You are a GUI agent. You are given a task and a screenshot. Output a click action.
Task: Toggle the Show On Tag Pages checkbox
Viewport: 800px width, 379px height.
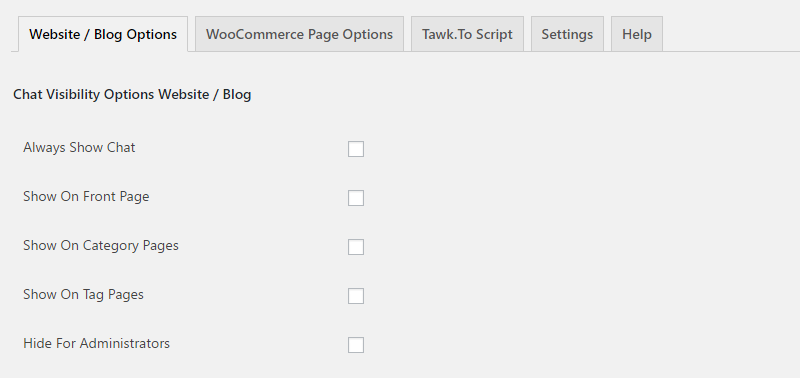pos(356,296)
